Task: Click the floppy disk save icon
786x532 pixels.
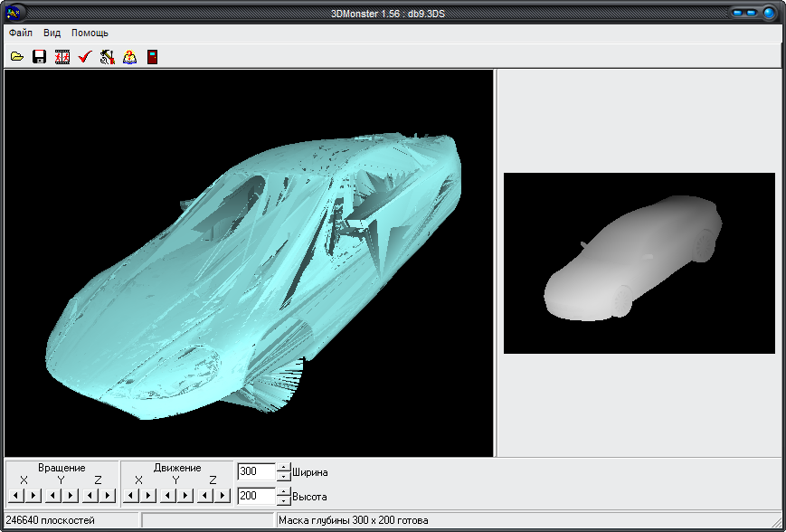Action: point(40,57)
